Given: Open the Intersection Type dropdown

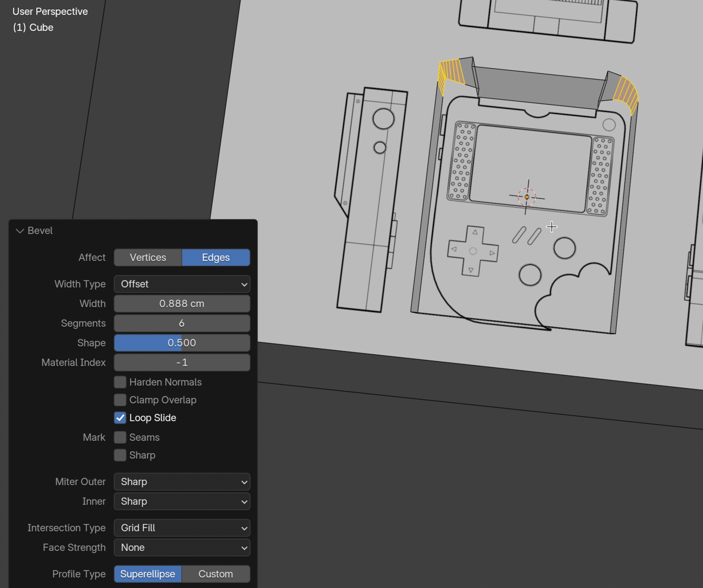Looking at the screenshot, I should tap(182, 528).
